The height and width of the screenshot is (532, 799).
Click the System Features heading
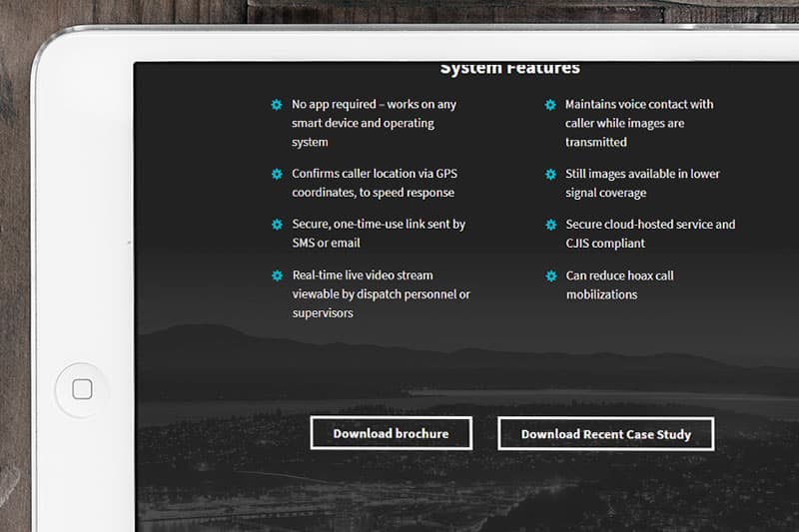(x=509, y=69)
